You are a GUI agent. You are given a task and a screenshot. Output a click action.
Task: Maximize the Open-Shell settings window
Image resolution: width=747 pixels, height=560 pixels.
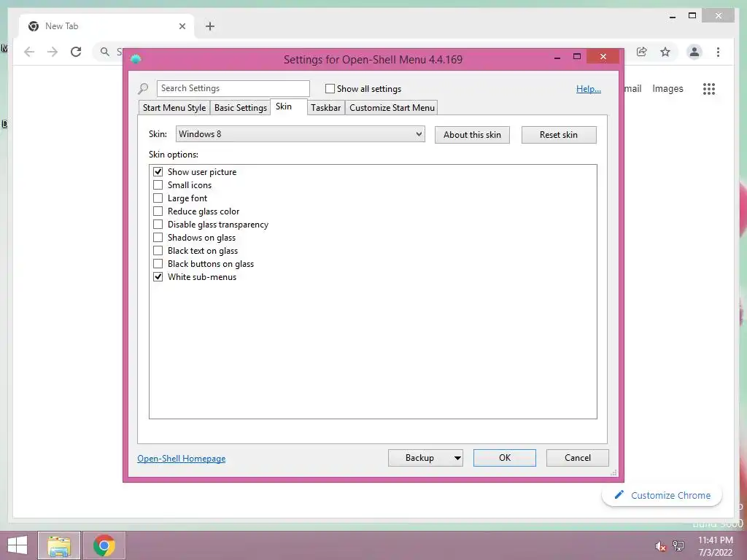tap(577, 57)
